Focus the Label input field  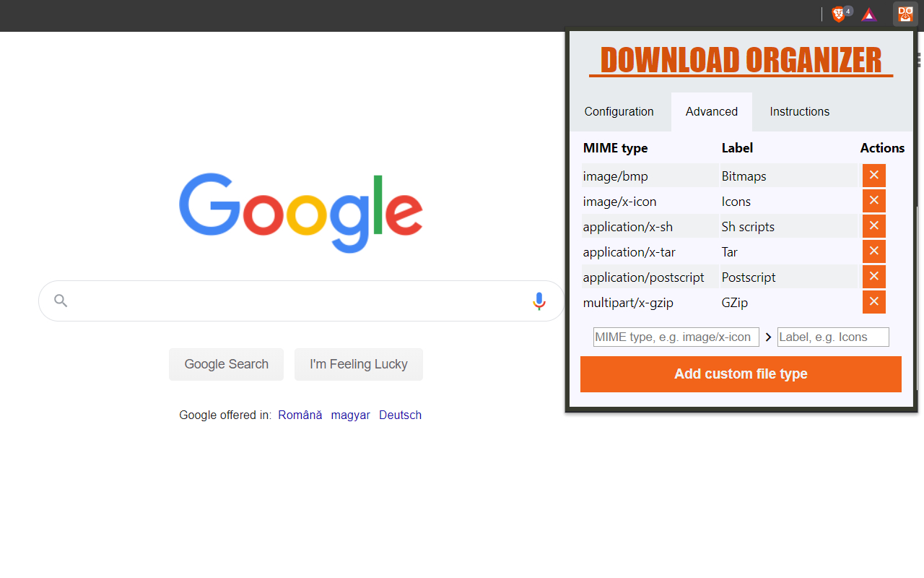coord(833,337)
